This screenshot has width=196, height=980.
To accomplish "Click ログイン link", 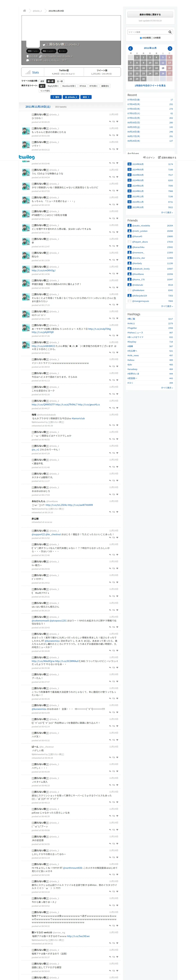I will click(x=149, y=157).
